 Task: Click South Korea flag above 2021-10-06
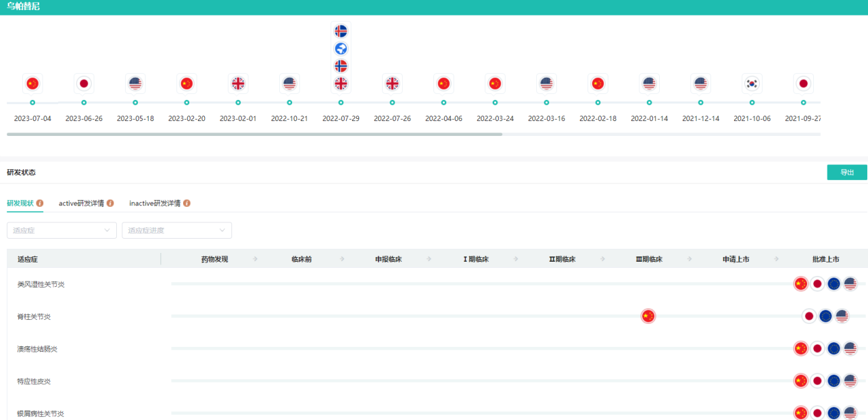(752, 83)
